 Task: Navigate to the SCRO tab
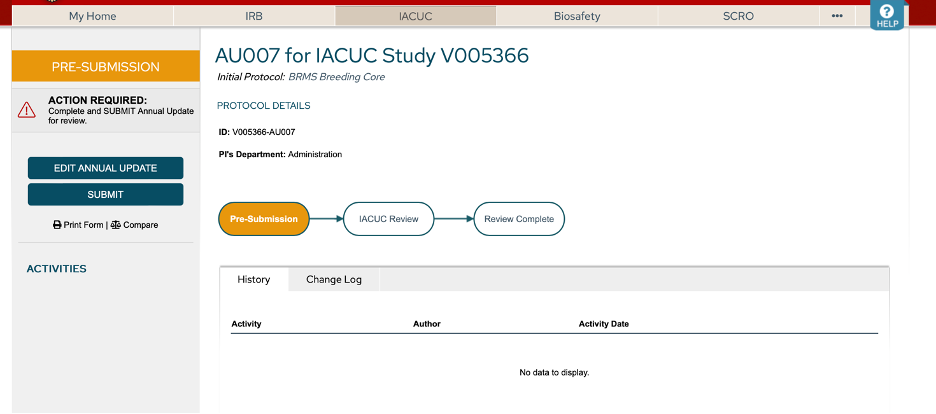(x=738, y=16)
